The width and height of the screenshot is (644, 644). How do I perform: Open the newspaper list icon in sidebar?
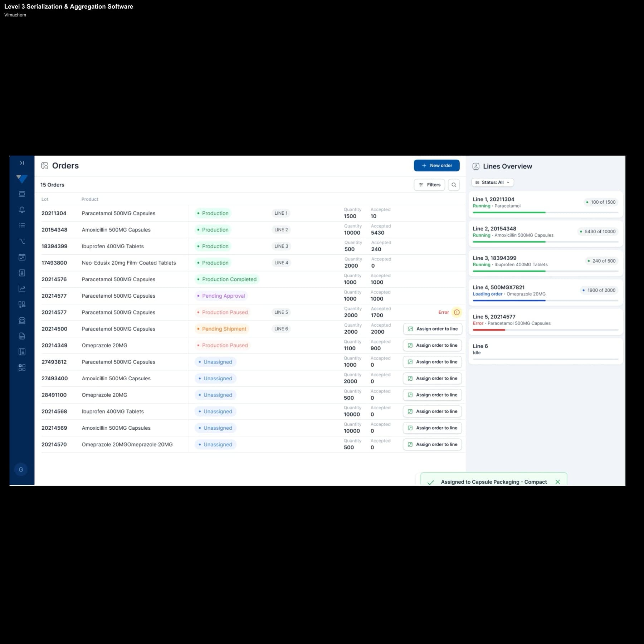click(x=22, y=352)
